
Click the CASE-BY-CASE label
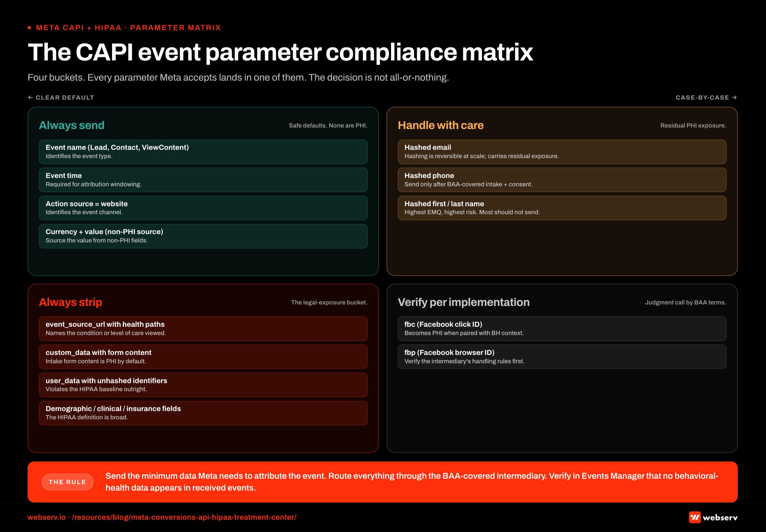click(x=702, y=97)
